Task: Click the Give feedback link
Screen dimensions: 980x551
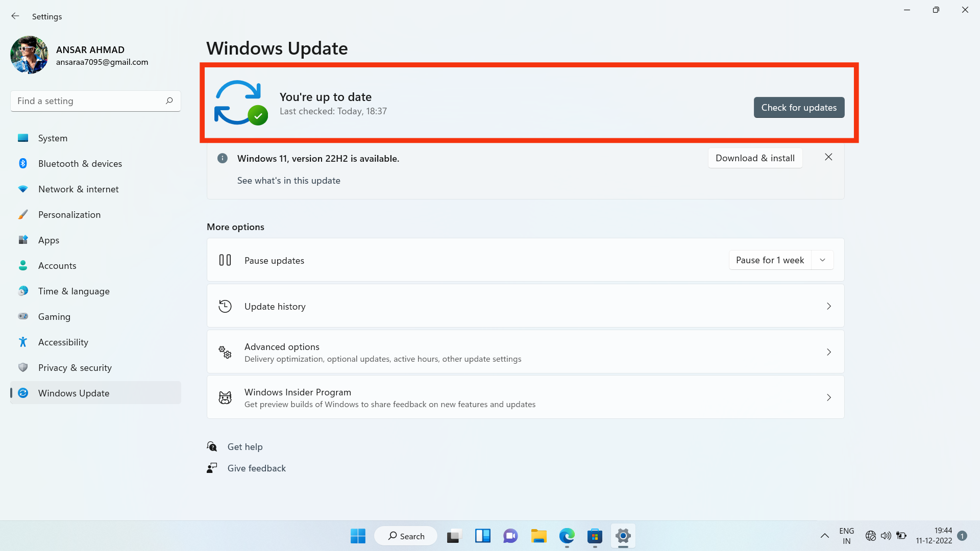Action: (x=256, y=468)
